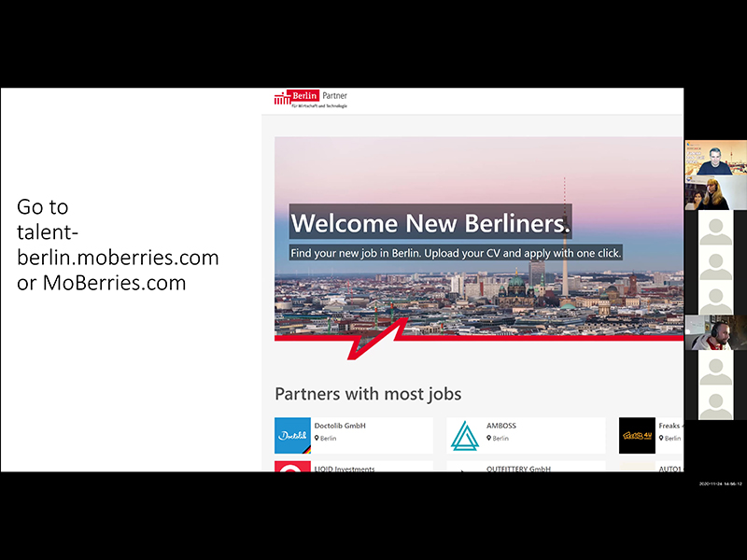Click the location pin beside Freaks 4U logo
The height and width of the screenshot is (560, 747).
pyautogui.click(x=661, y=438)
